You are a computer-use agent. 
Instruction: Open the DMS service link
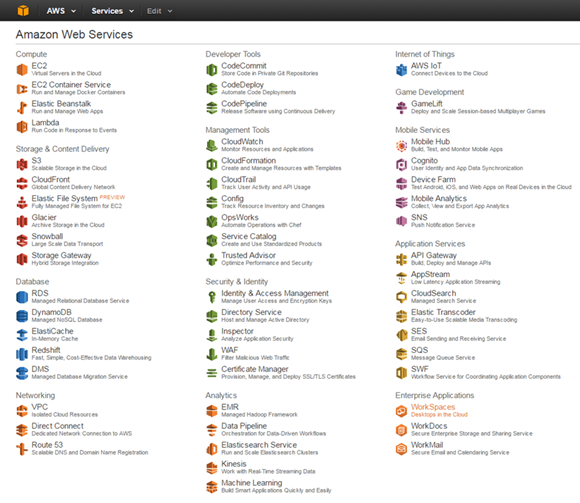click(40, 369)
